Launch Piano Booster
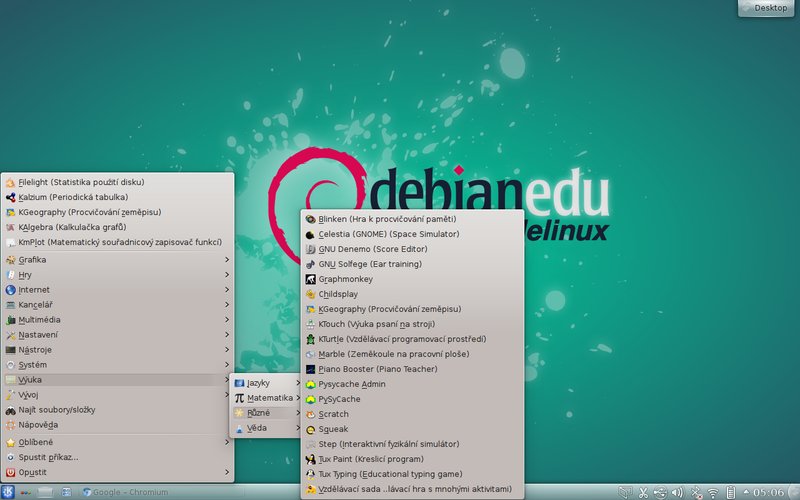Screen dimensions: 800x500 pos(412,369)
